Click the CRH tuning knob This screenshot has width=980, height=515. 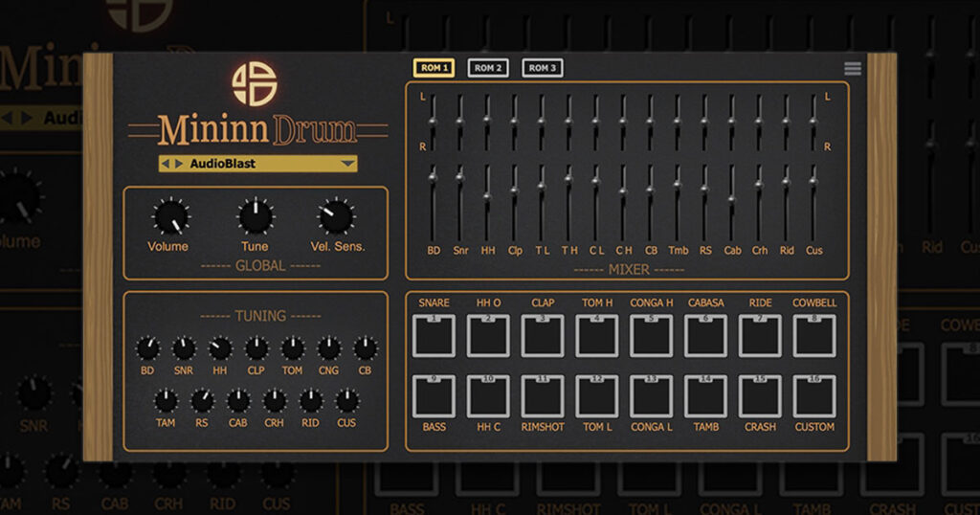(275, 401)
